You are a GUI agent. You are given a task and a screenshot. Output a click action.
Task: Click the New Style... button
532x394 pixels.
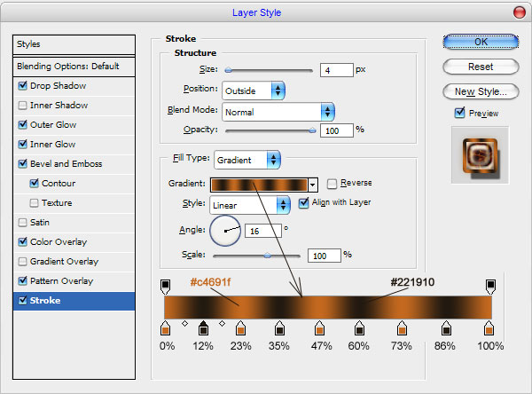coord(481,91)
